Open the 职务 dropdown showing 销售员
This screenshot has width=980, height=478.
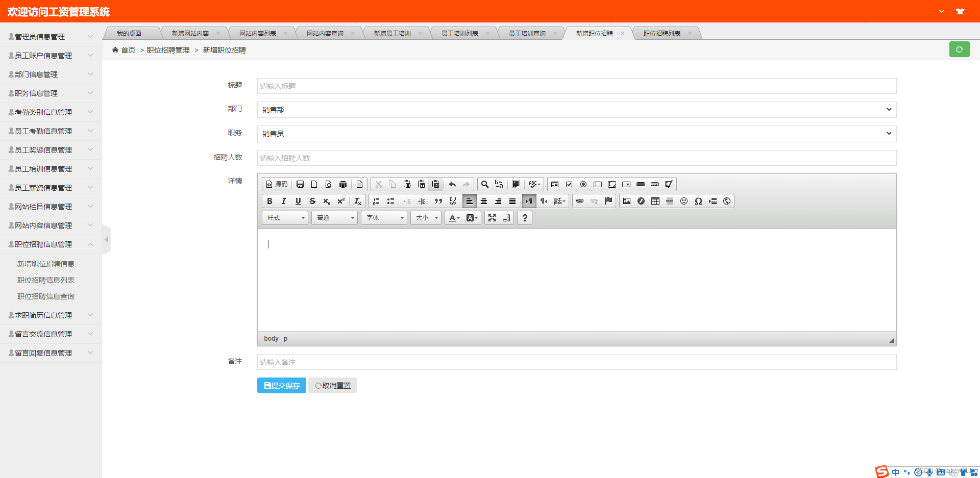click(x=577, y=134)
